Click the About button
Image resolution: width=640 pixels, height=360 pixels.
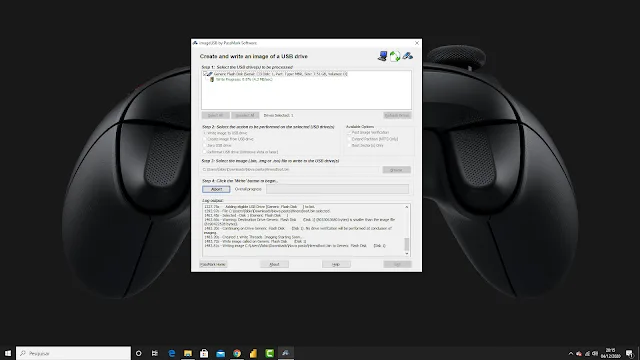274,264
